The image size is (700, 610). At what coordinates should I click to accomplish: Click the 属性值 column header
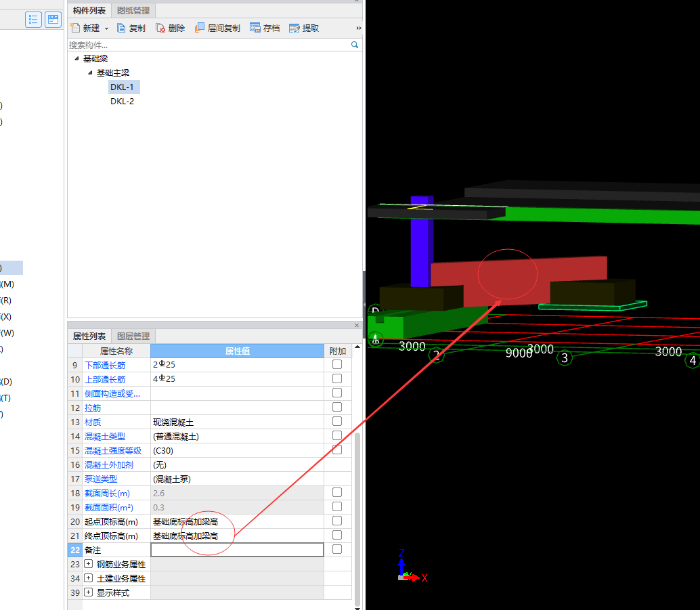[237, 351]
